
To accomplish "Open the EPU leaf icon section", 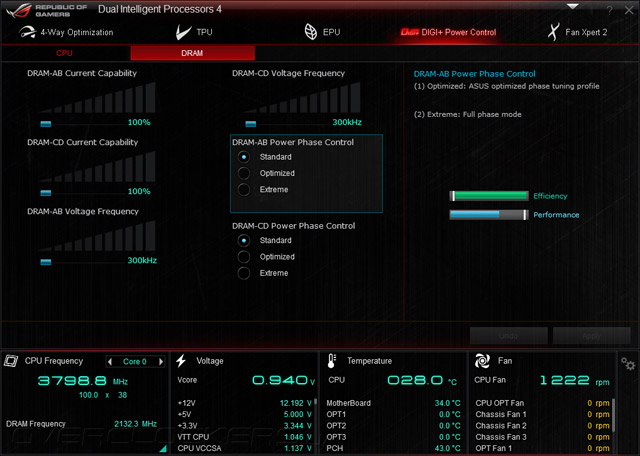I will [x=311, y=32].
